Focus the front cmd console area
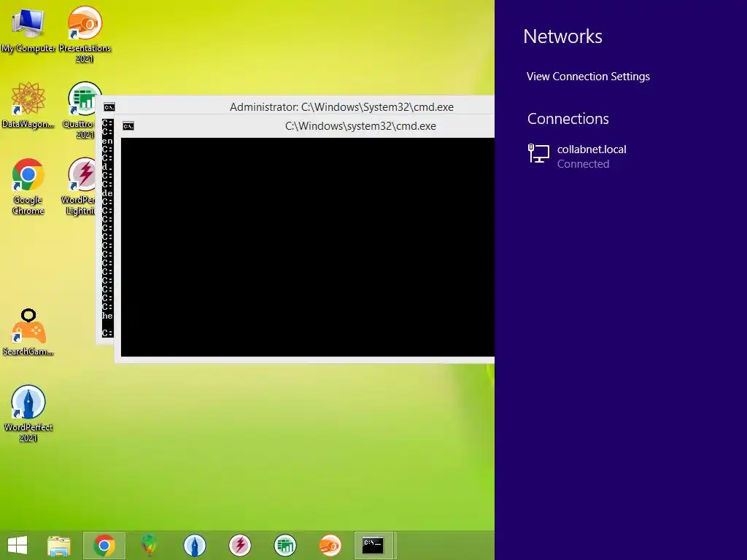 point(308,247)
